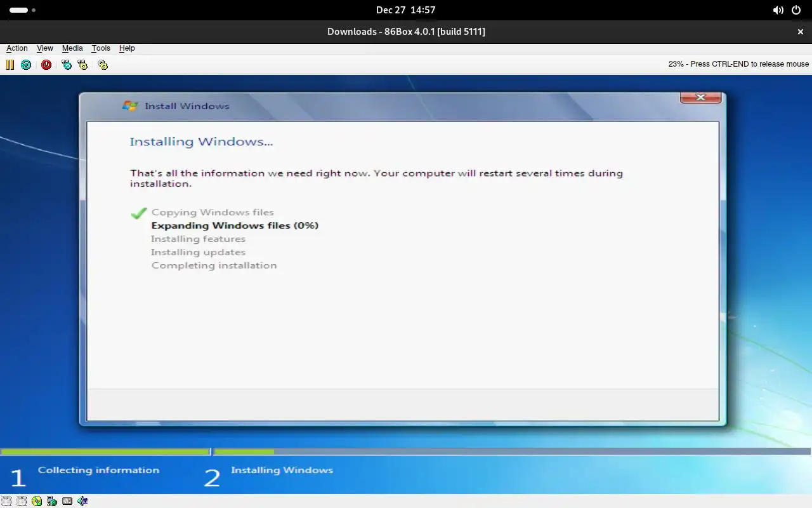
Task: Click the 'That's all the information we need' paragraph
Action: pos(376,178)
